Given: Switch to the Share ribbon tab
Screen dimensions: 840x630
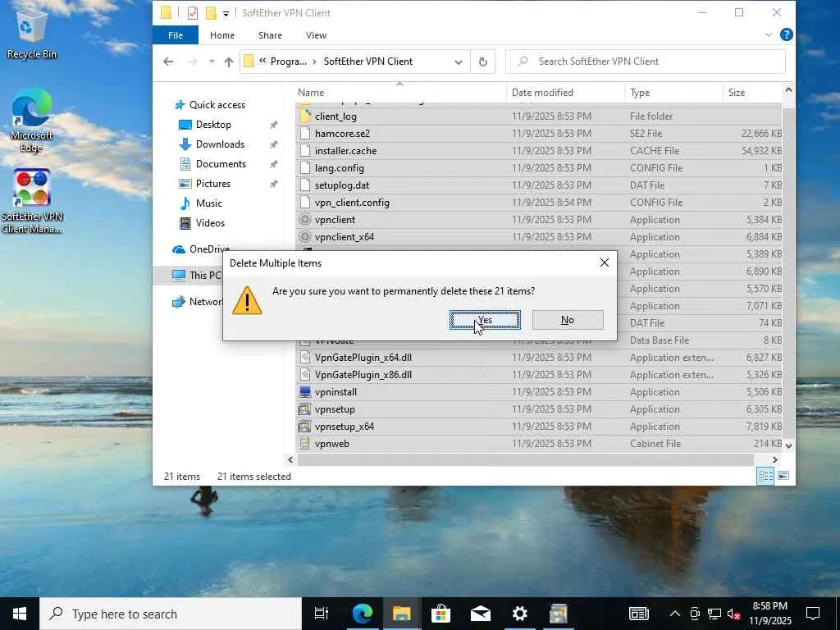Looking at the screenshot, I should coord(270,34).
